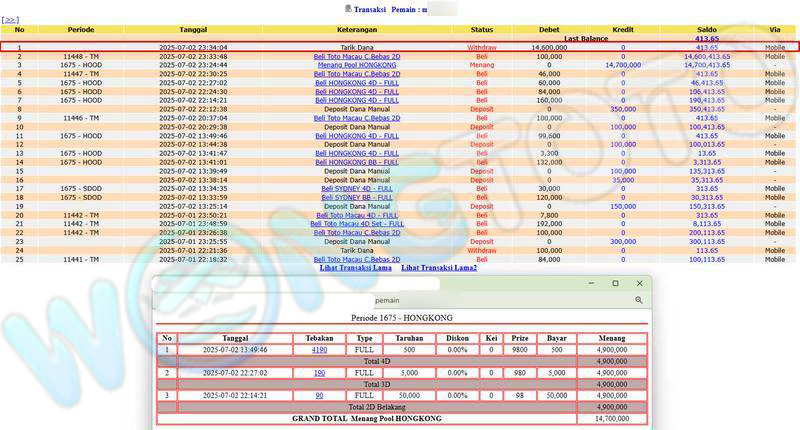Open the [>>] navigation link
This screenshot has height=430, width=800.
click(10, 19)
